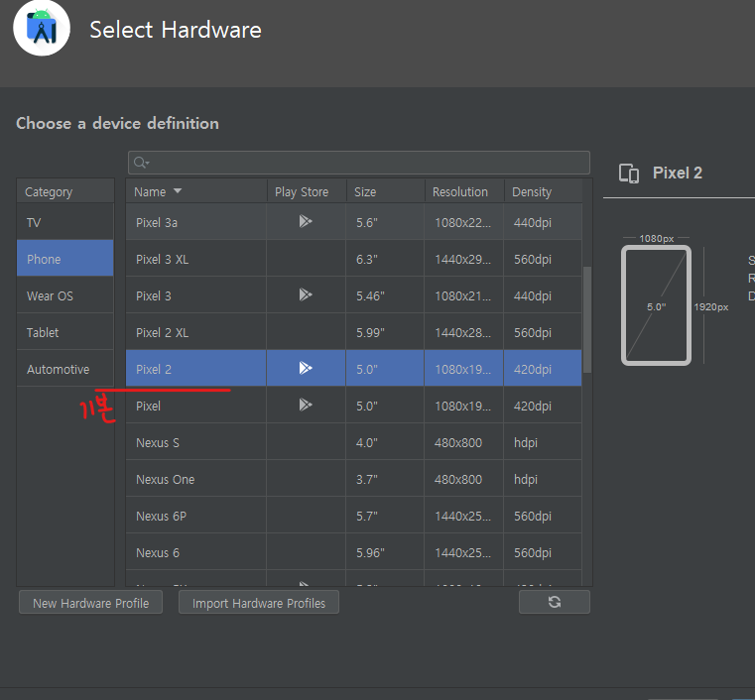
Task: Select the Pixel 3a device row
Action: click(x=354, y=222)
